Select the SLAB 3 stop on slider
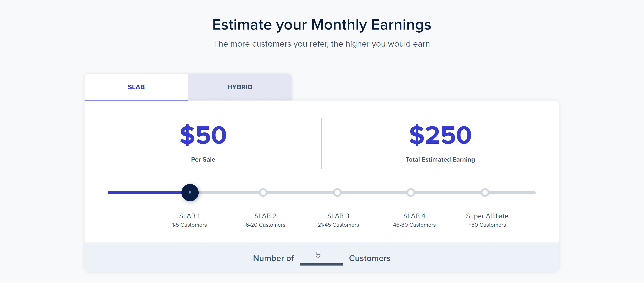The height and width of the screenshot is (283, 644). click(337, 192)
